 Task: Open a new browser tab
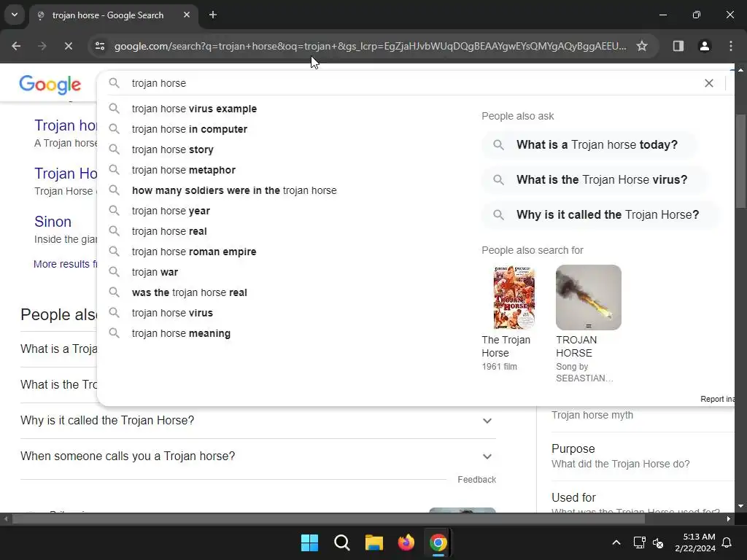pos(213,15)
